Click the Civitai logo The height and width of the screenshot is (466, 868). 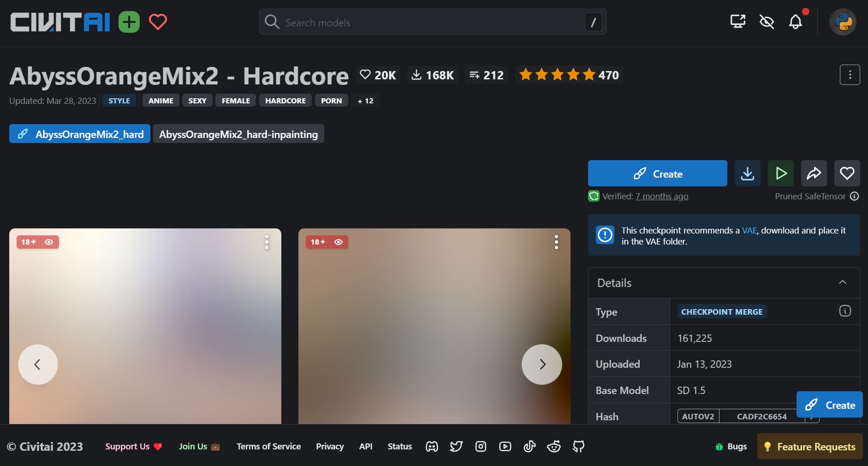pyautogui.click(x=60, y=22)
